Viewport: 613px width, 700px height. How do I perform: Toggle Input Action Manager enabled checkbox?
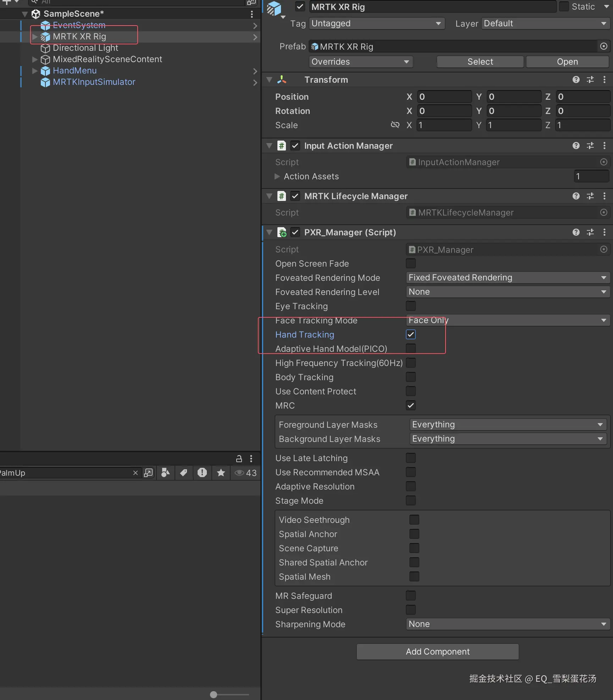click(295, 146)
